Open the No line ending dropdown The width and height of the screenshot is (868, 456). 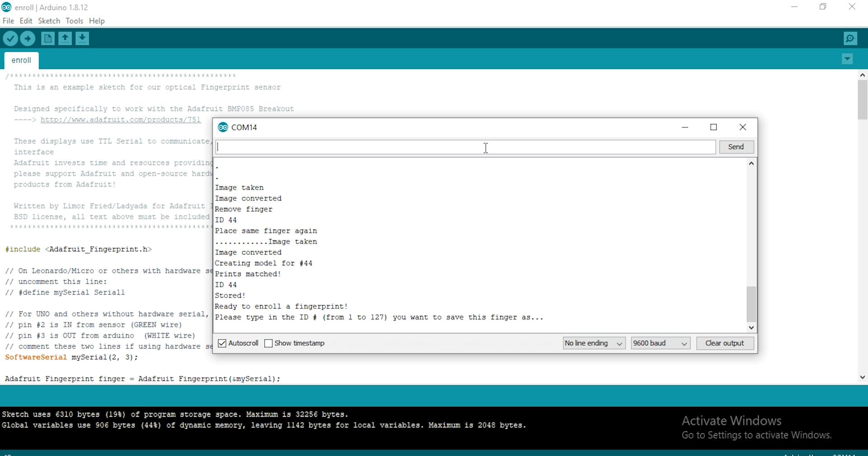click(594, 343)
